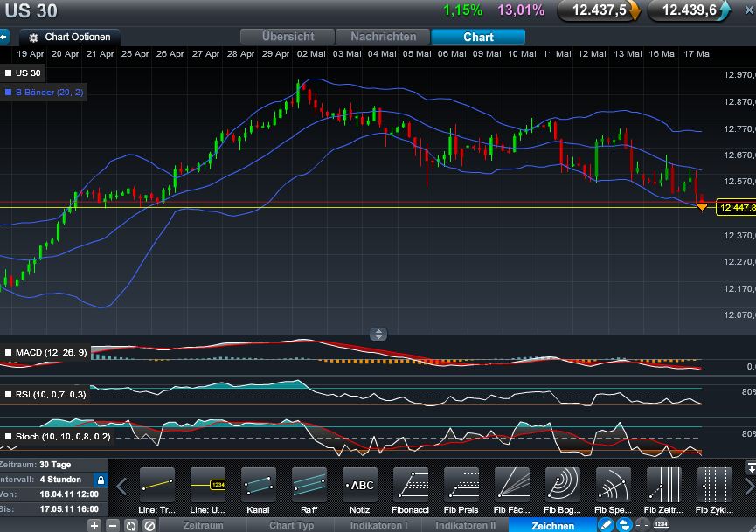Enable the crosshair cursor icon

(x=642, y=525)
